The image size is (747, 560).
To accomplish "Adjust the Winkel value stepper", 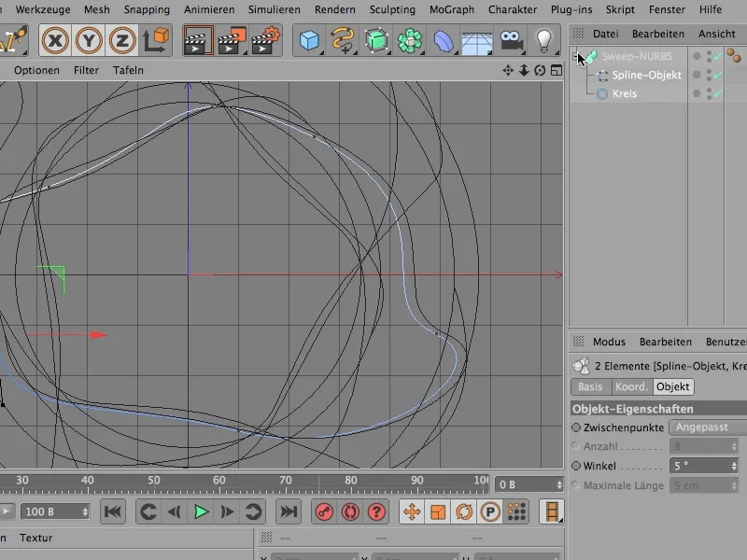I will pos(734,466).
